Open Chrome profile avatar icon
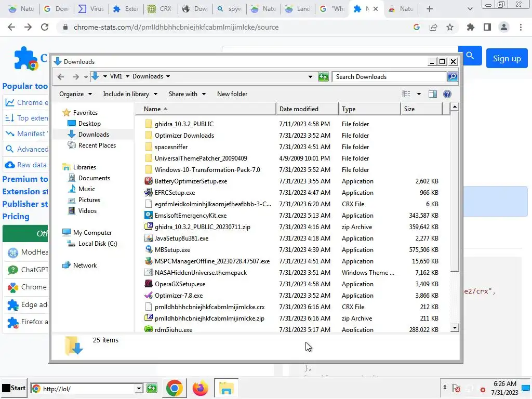The height and width of the screenshot is (399, 532). point(504,27)
